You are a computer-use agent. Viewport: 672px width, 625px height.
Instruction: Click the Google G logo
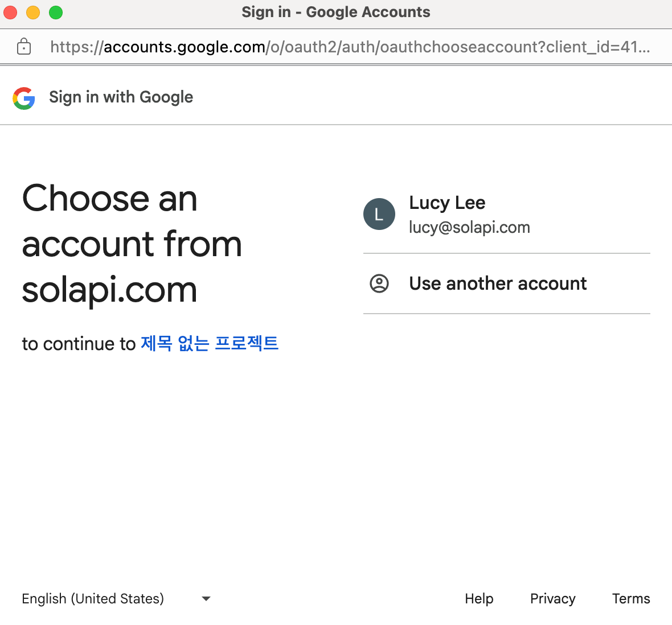point(24,98)
